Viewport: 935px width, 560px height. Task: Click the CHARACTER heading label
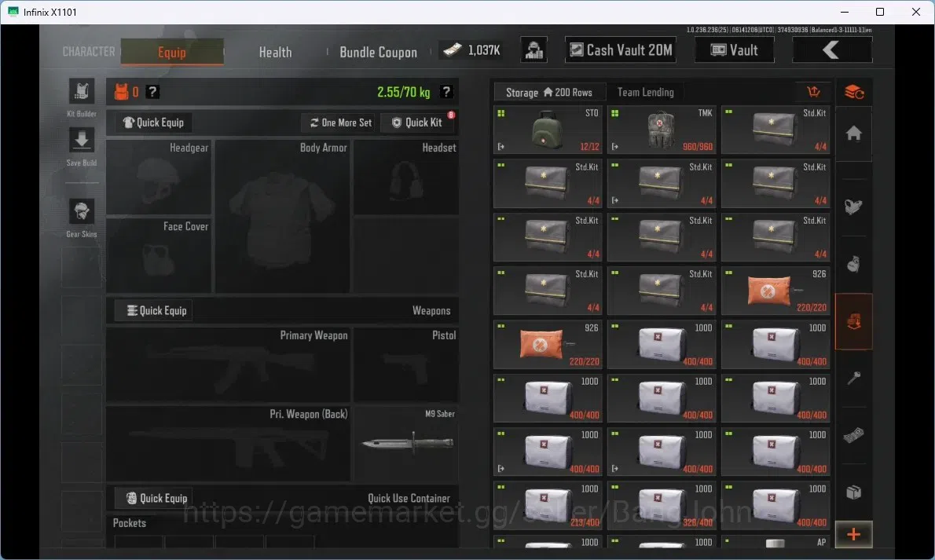coord(88,52)
